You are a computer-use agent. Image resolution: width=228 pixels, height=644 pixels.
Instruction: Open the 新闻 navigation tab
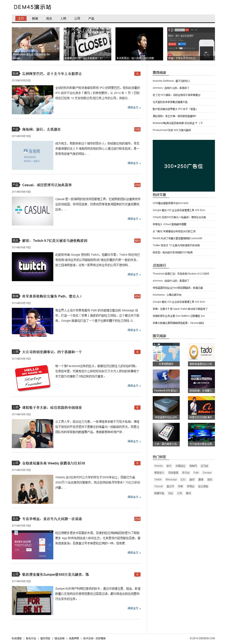coord(35,19)
